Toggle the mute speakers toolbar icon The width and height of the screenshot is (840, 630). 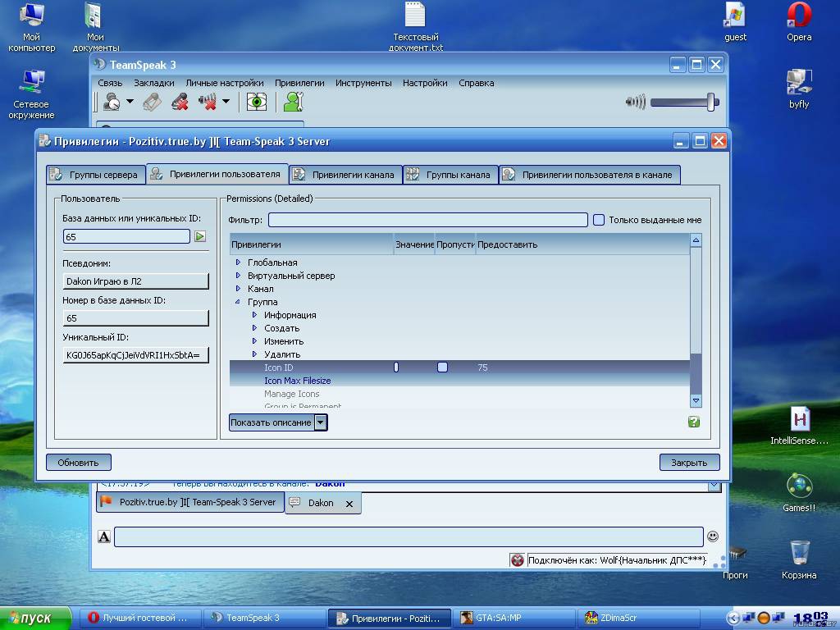208,101
